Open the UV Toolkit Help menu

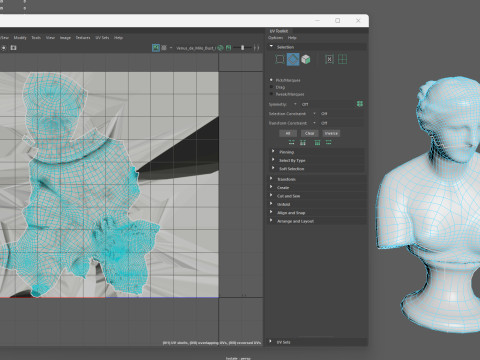[x=292, y=38]
